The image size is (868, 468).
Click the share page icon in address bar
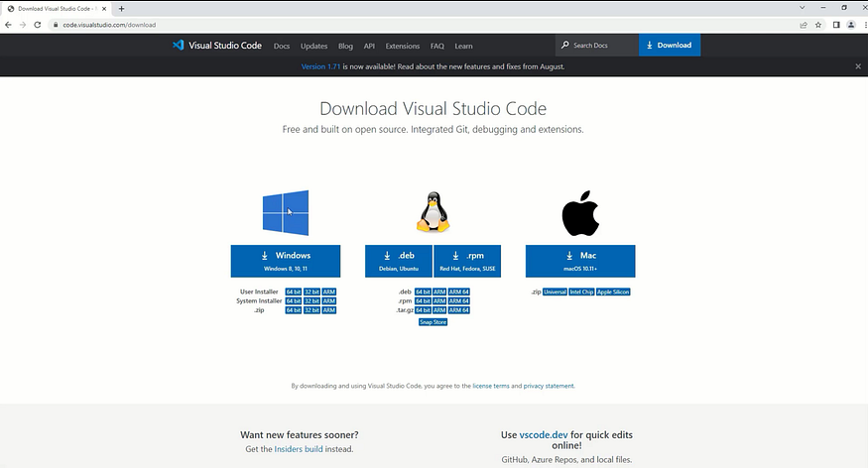[x=804, y=25]
